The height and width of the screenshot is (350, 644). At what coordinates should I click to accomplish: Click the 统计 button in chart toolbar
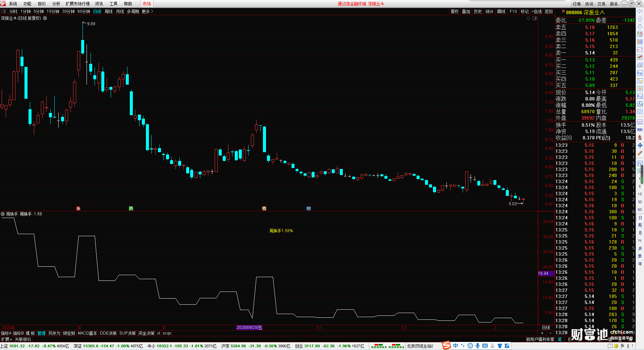click(x=489, y=11)
